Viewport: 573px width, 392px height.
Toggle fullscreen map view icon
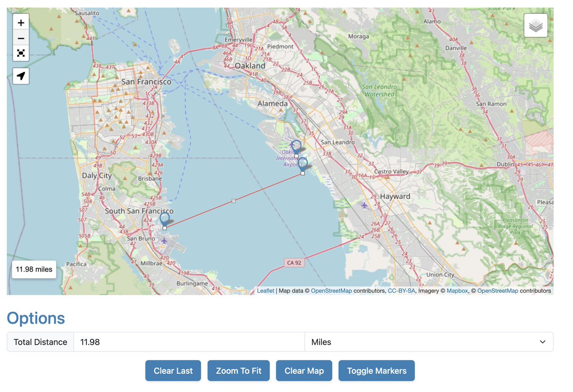(x=21, y=53)
